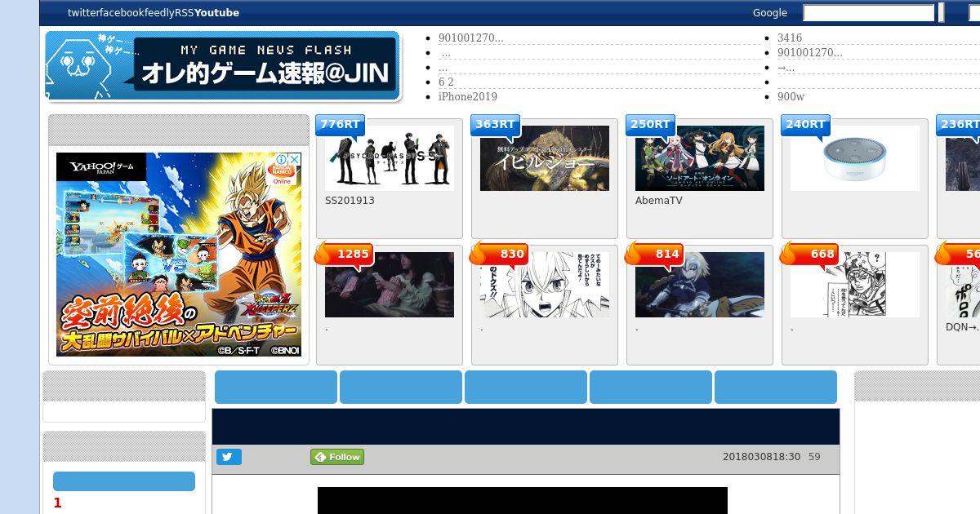Open the 'iPhone2019' headline link

point(467,96)
